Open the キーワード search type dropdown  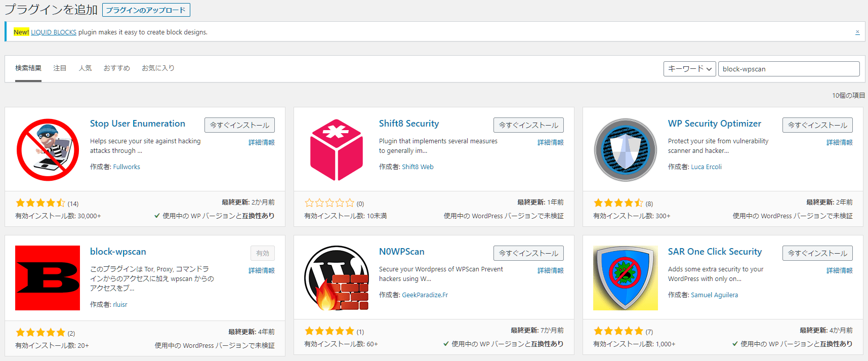690,69
